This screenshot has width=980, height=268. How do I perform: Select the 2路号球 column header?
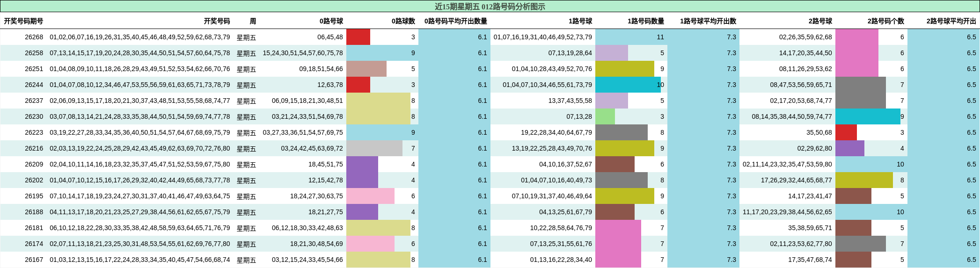[820, 21]
